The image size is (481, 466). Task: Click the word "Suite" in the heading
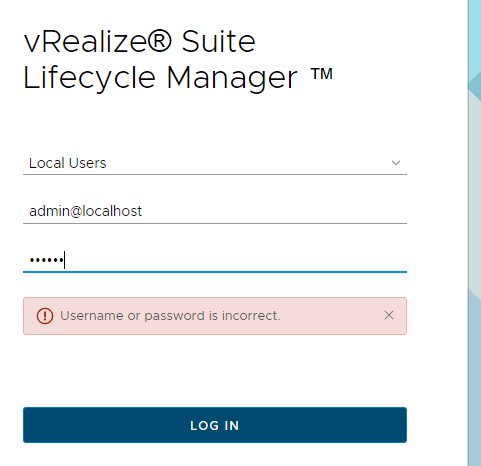218,41
